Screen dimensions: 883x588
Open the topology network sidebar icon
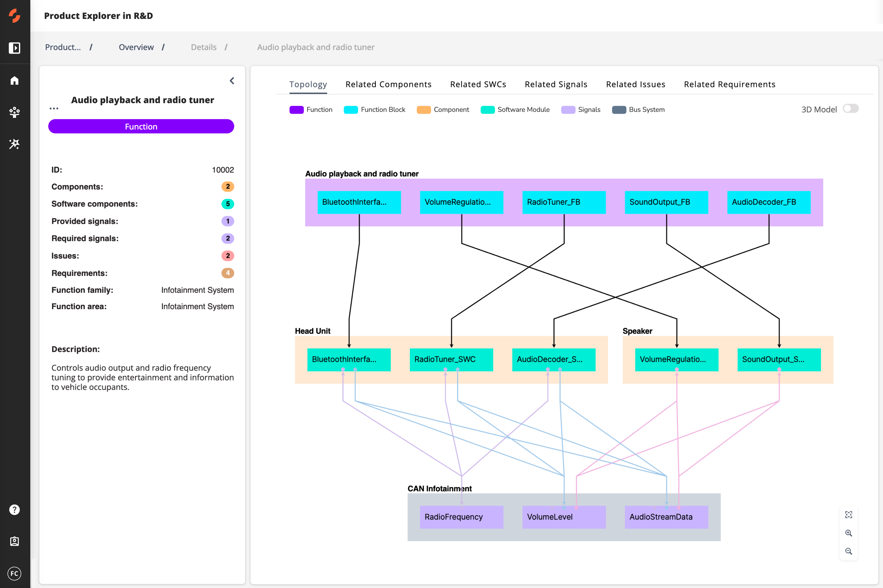15,112
